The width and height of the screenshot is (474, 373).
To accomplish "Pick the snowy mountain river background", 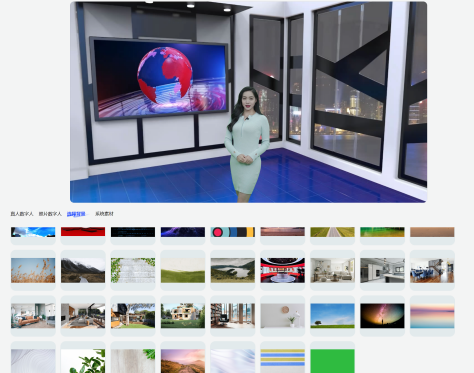I will click(83, 270).
